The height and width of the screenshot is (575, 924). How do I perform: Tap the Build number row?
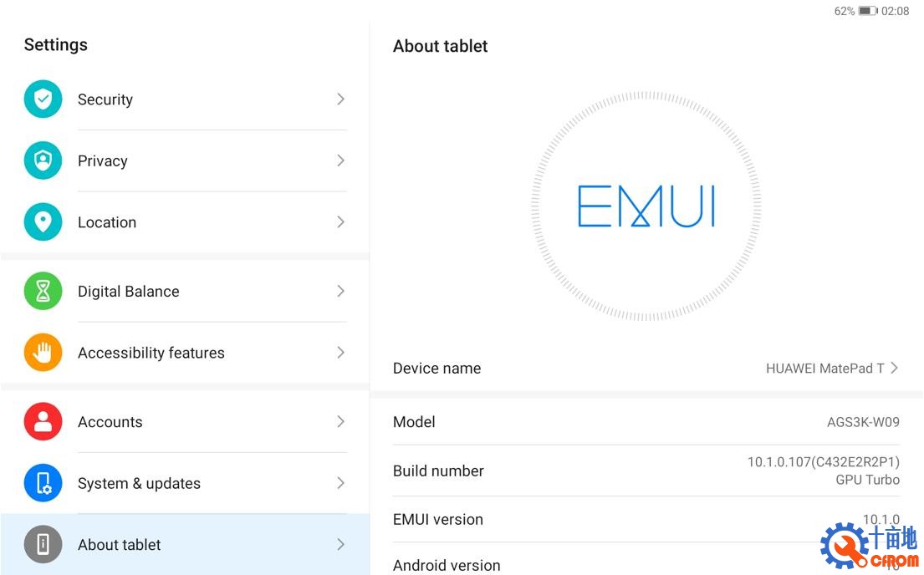(646, 471)
